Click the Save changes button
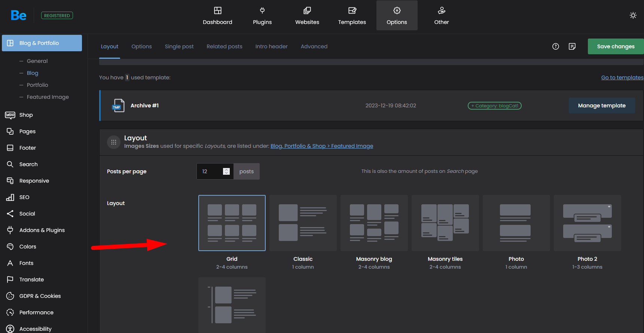 coord(616,46)
